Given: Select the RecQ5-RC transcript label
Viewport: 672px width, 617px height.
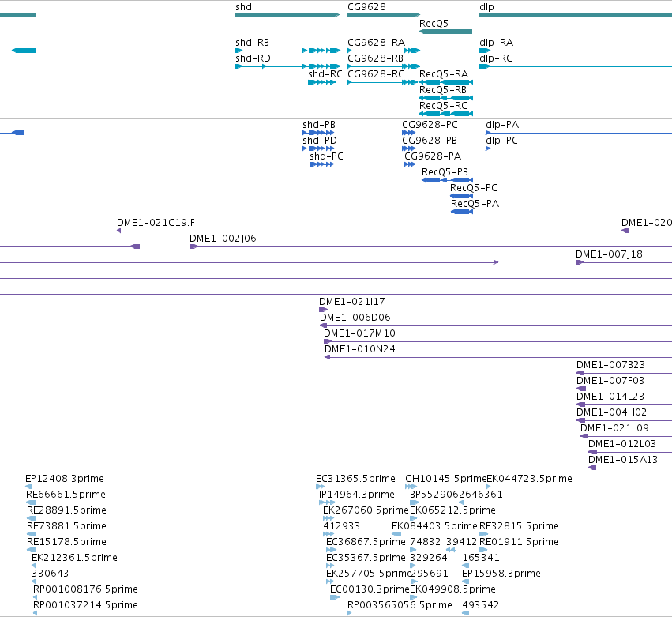Looking at the screenshot, I should pyautogui.click(x=443, y=106).
